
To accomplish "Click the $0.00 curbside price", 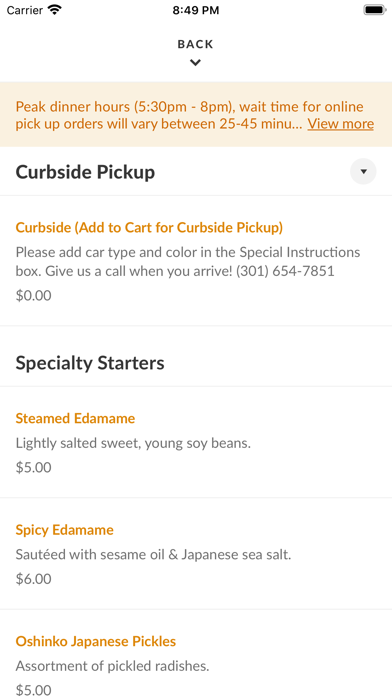I will 33,296.
